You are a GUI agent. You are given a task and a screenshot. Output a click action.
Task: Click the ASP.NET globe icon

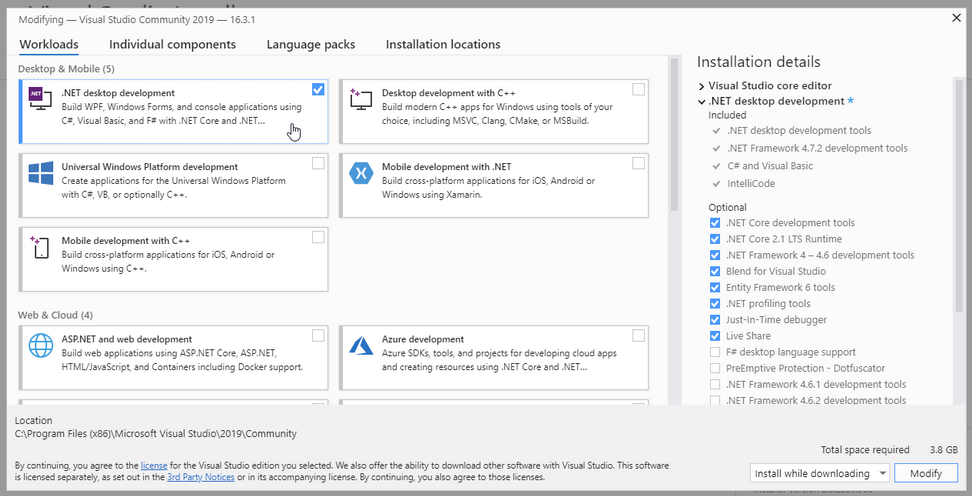[41, 345]
